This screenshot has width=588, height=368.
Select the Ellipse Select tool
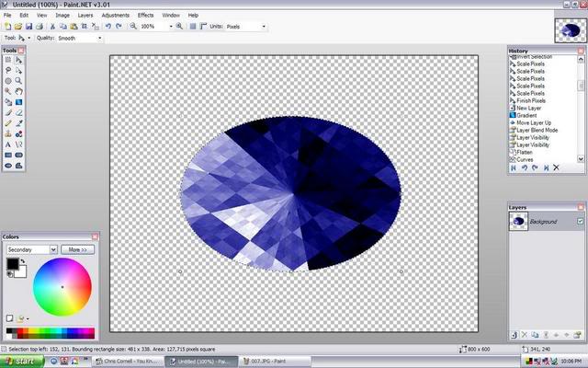(x=8, y=81)
